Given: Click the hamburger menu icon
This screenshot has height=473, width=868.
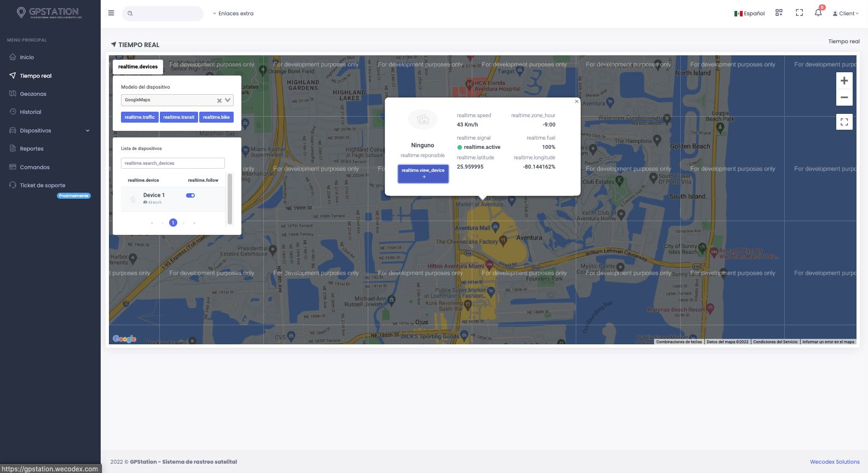Looking at the screenshot, I should (111, 13).
